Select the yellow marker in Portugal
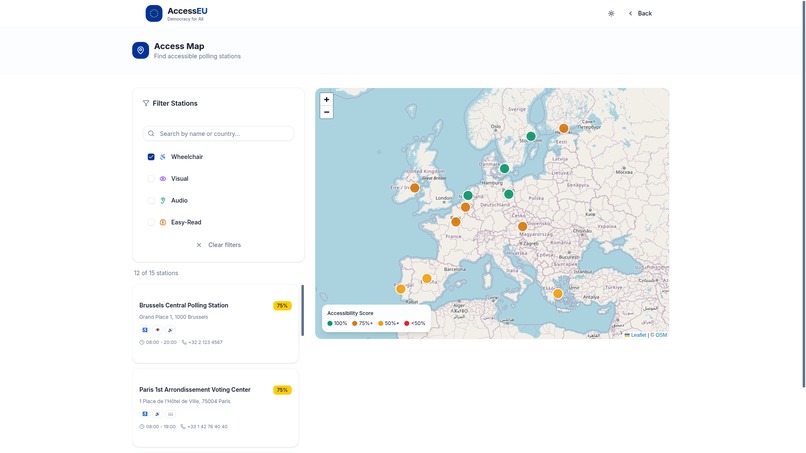This screenshot has height=453, width=806. [401, 289]
